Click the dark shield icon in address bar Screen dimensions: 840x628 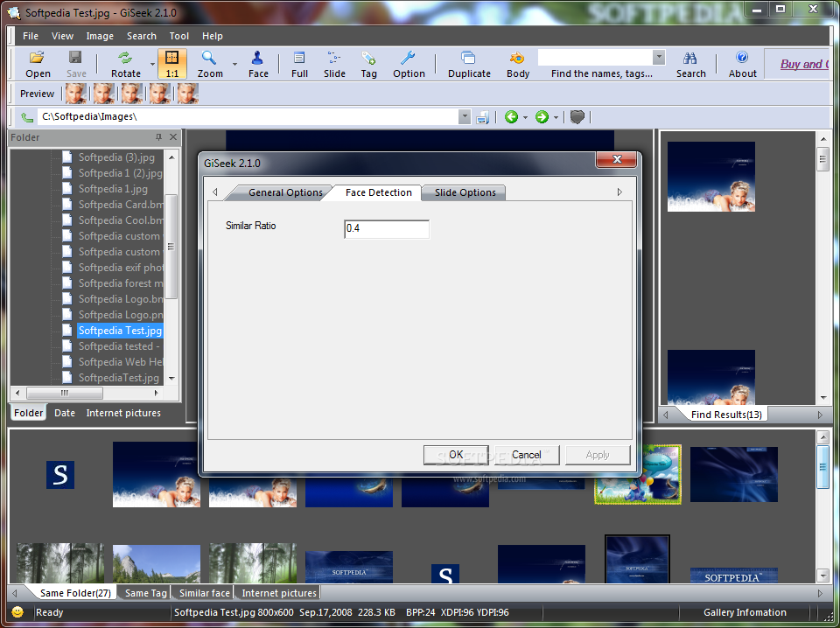pos(577,116)
